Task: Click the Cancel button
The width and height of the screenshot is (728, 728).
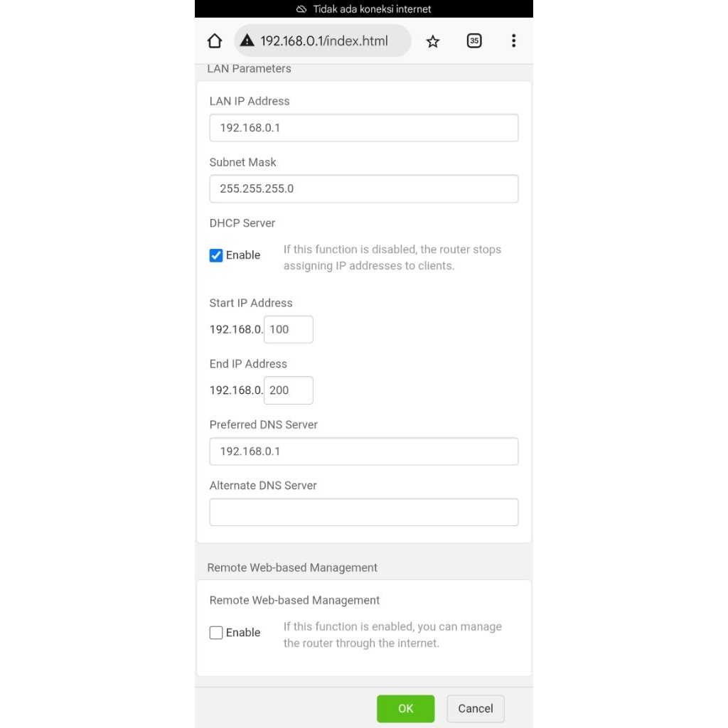Action: [476, 708]
